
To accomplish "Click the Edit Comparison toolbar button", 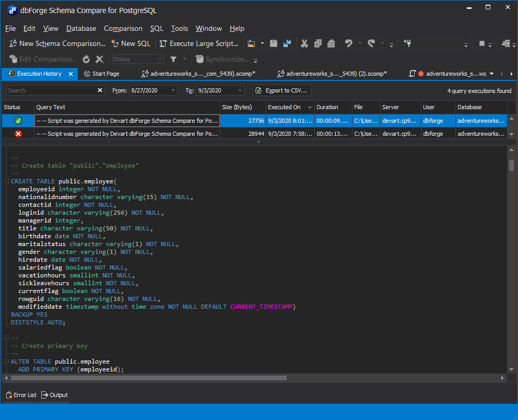I will [43, 59].
